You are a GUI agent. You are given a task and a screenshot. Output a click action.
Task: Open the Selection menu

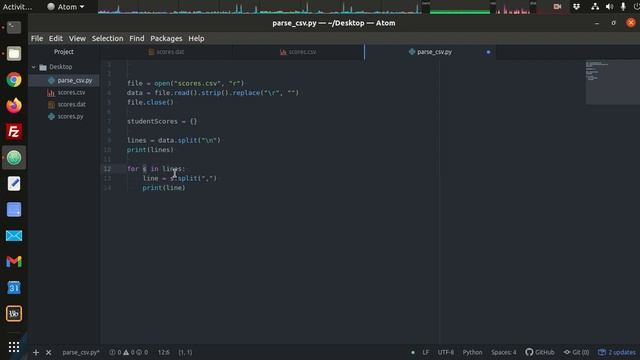107,38
